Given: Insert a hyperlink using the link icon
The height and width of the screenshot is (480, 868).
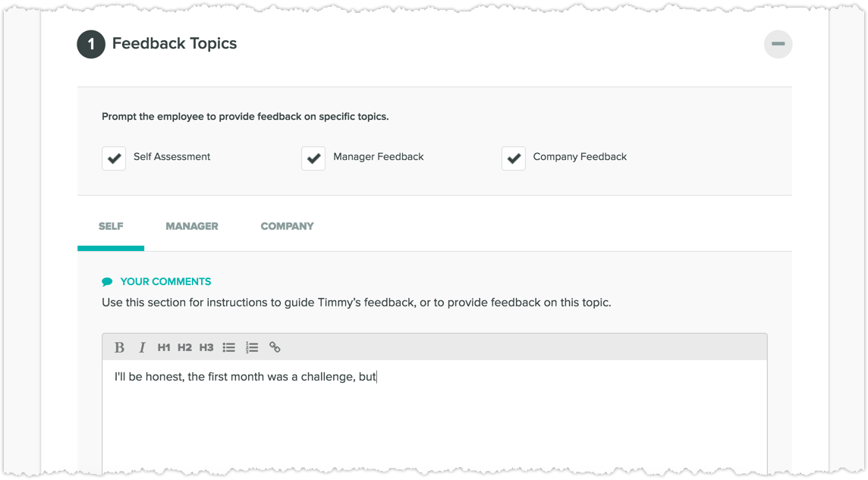Looking at the screenshot, I should [275, 347].
